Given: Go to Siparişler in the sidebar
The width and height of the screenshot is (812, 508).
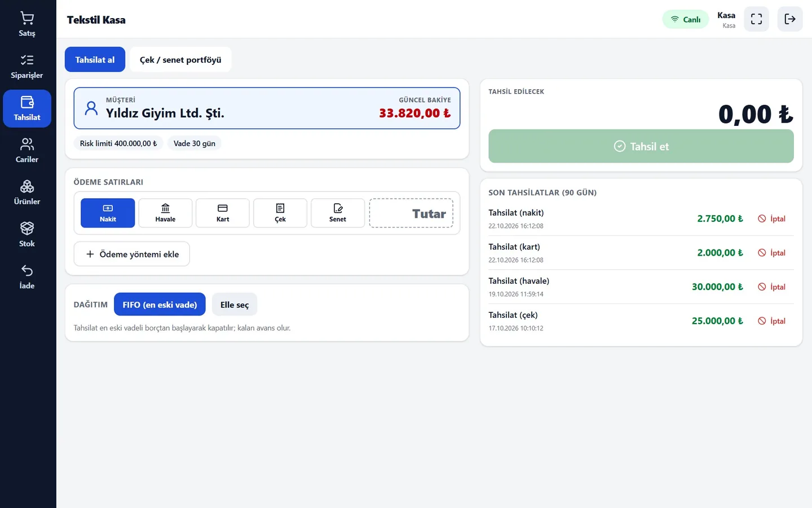Looking at the screenshot, I should tap(27, 67).
